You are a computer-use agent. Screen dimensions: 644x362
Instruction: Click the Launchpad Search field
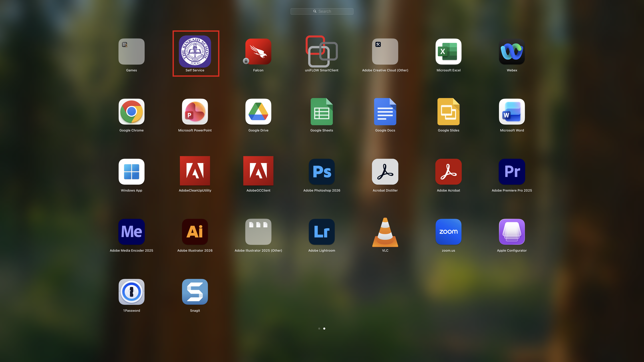click(x=322, y=11)
